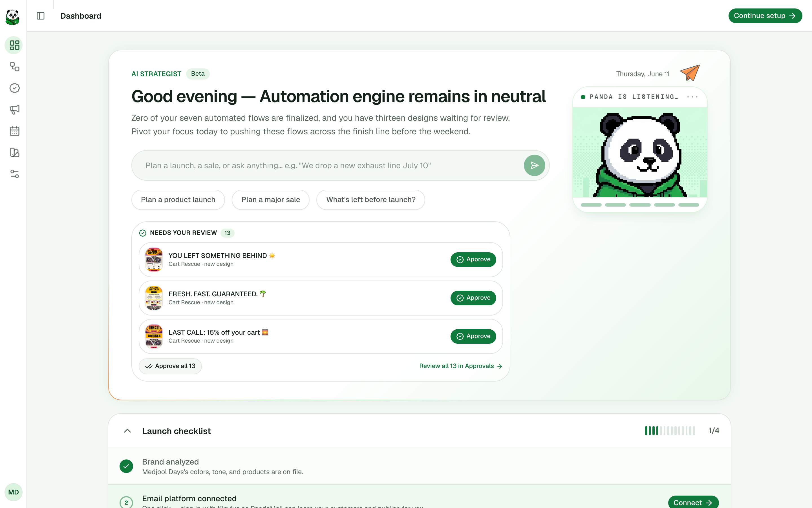The height and width of the screenshot is (508, 812).
Task: Select Plan a major sale chip
Action: (270, 200)
